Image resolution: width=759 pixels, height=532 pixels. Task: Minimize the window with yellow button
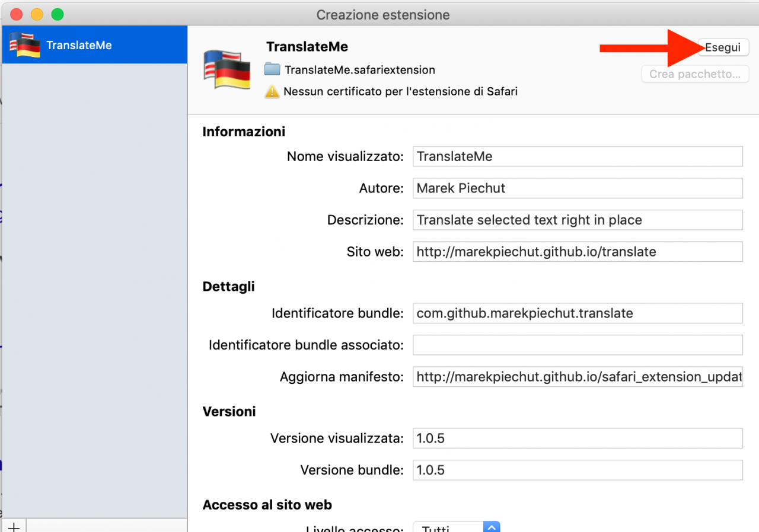(x=37, y=14)
